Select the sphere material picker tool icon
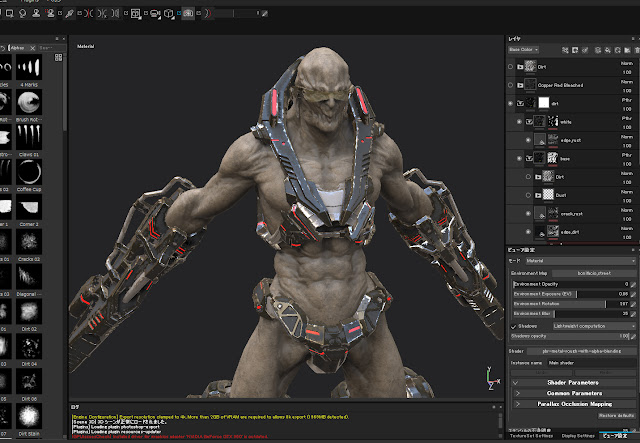The width and height of the screenshot is (640, 443). coord(22,13)
